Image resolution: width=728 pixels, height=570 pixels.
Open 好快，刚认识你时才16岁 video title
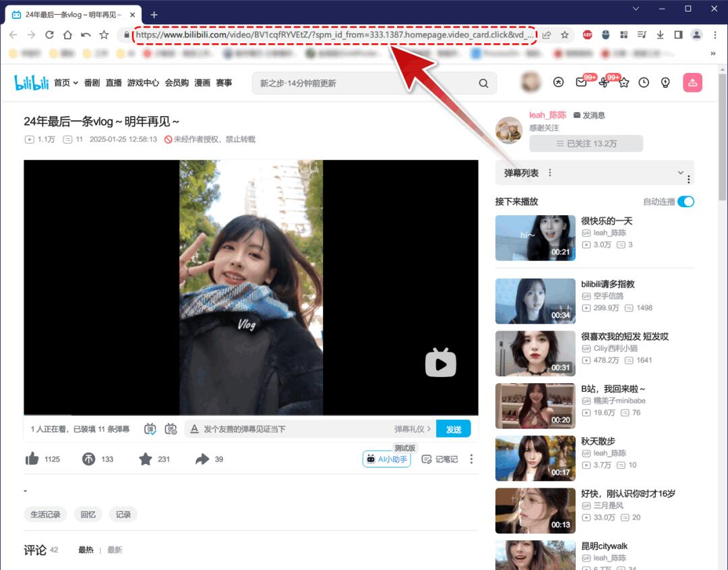pyautogui.click(x=628, y=493)
